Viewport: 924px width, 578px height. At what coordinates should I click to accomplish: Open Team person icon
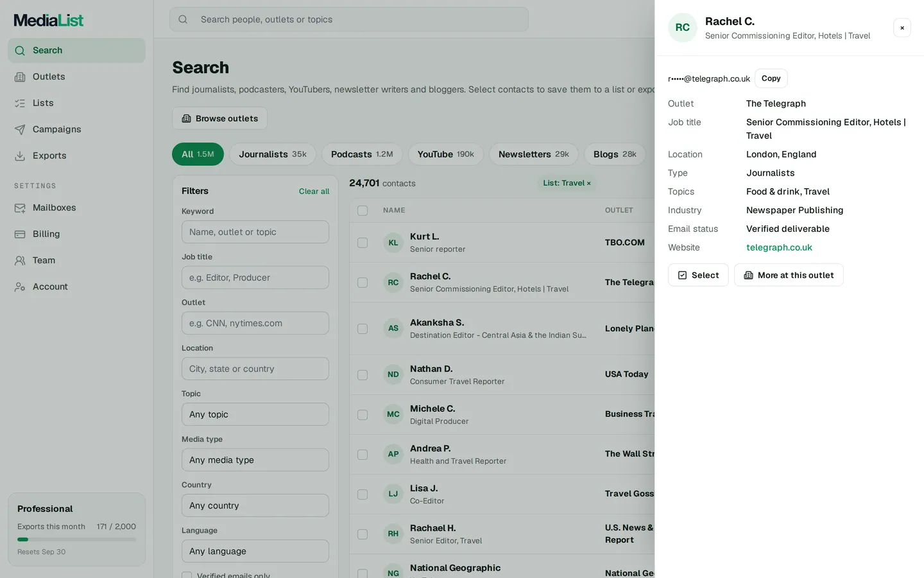pyautogui.click(x=20, y=260)
